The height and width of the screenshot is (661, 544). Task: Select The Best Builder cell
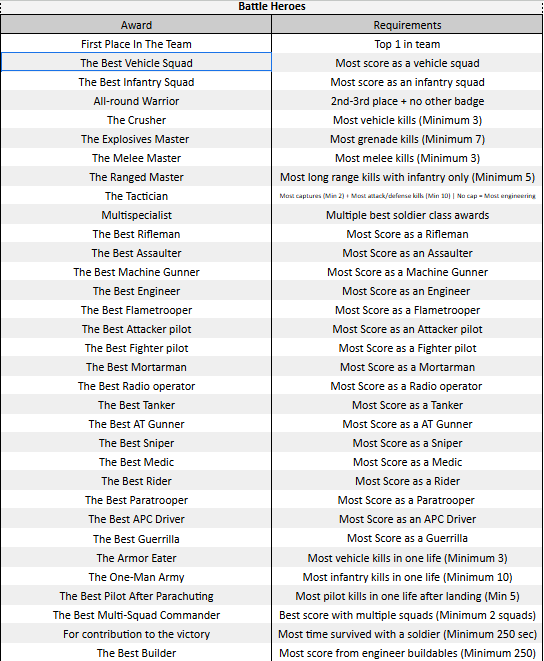click(x=136, y=653)
